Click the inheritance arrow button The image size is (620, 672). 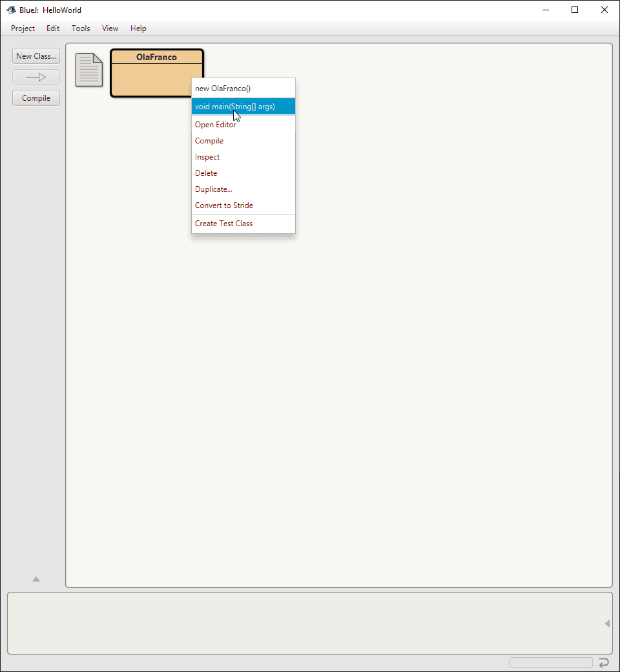point(36,77)
